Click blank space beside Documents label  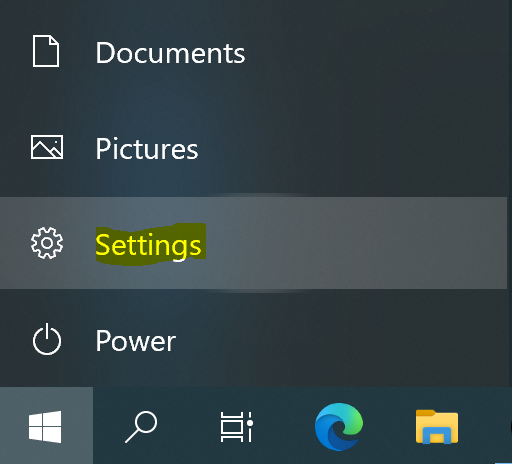tap(367, 53)
